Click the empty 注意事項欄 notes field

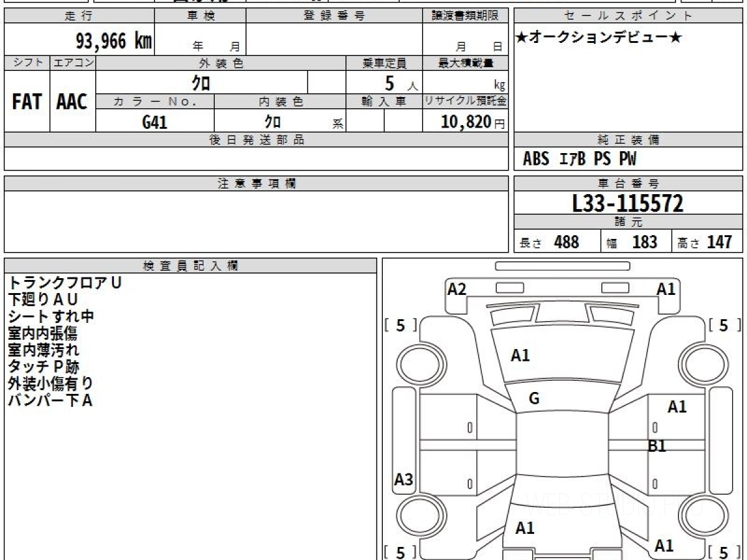tap(256, 222)
